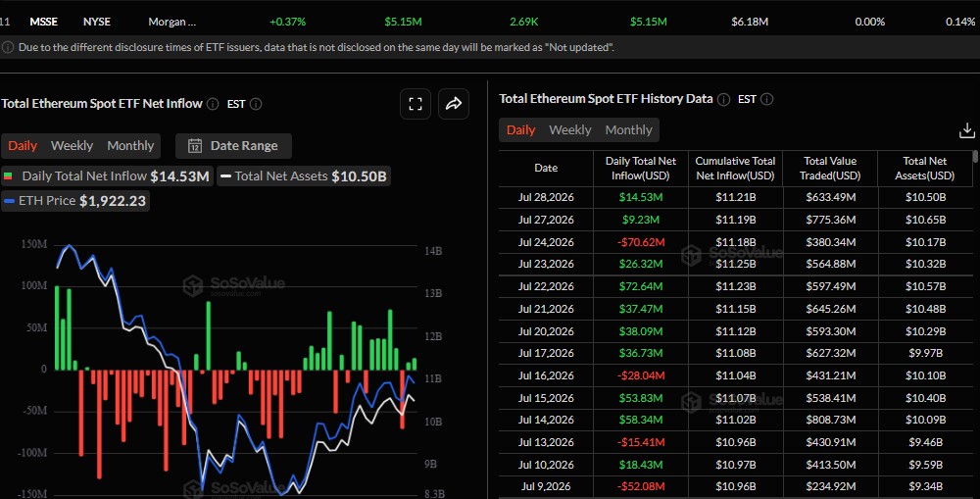Click the Jul 24,2026 date cell
The height and width of the screenshot is (499, 980).
[x=546, y=242]
